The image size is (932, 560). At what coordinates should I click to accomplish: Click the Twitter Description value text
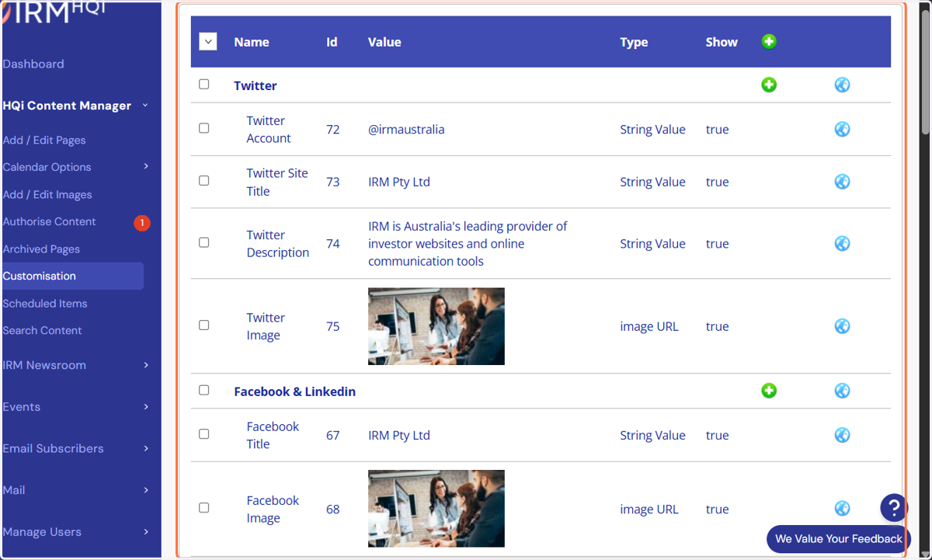point(468,244)
